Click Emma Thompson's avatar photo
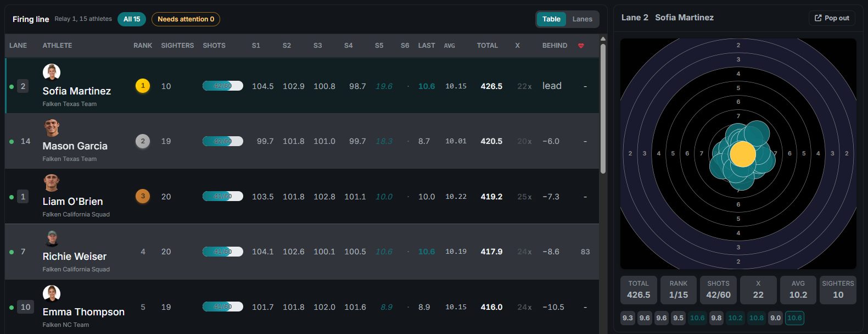868x334 pixels. tap(52, 293)
